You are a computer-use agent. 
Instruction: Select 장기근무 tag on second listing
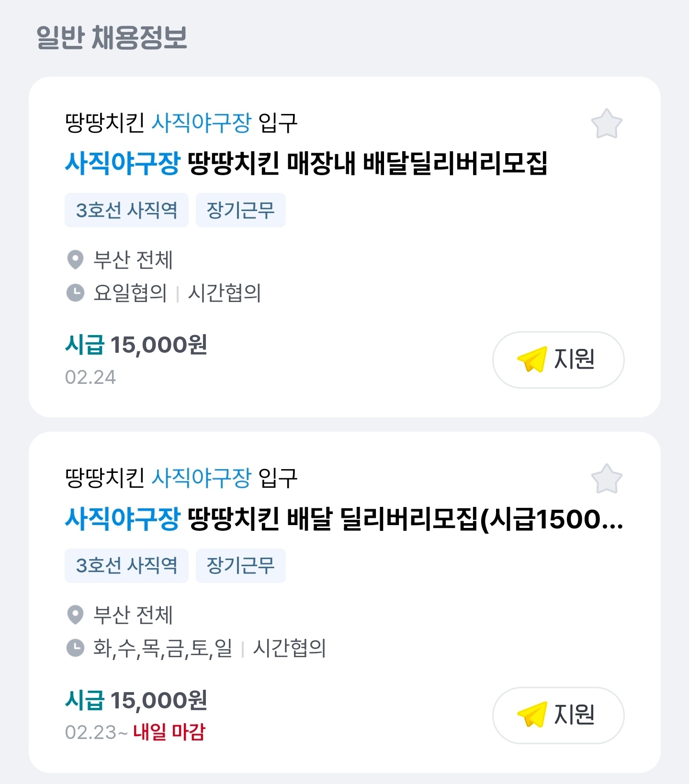[240, 566]
